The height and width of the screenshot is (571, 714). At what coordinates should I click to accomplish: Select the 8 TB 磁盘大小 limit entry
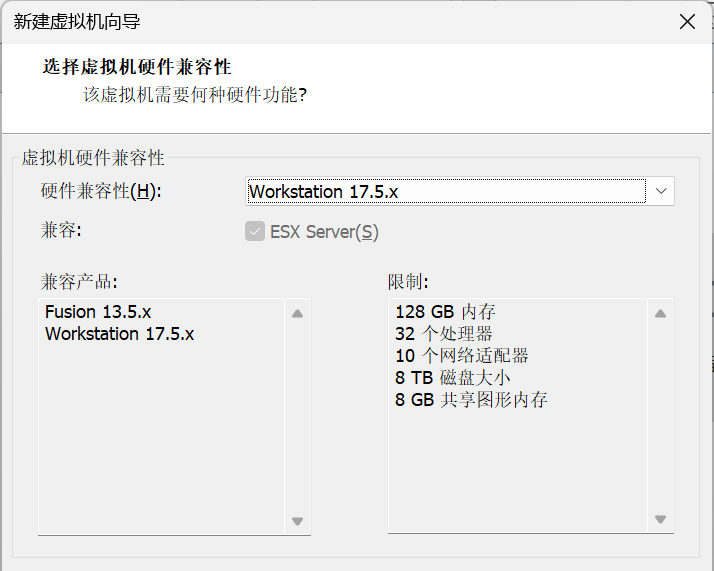point(453,377)
